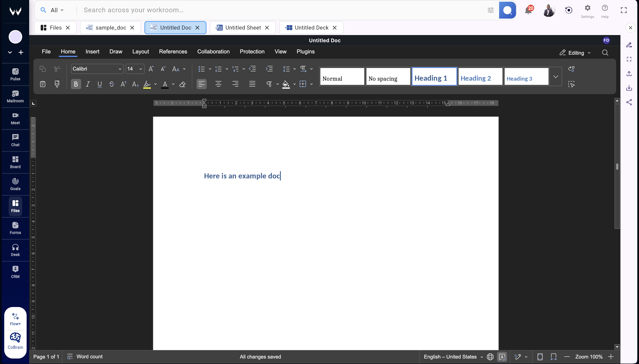Toggle bold formatting on

click(76, 84)
